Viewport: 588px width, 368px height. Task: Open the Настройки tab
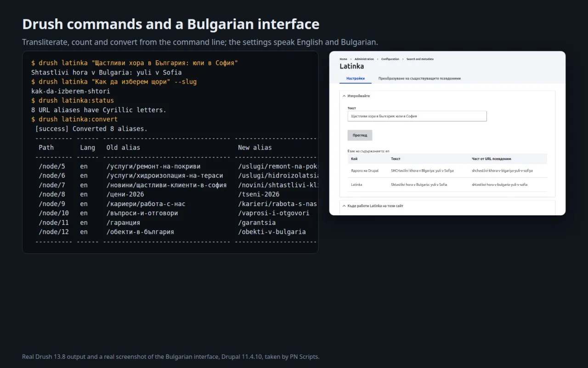point(356,79)
